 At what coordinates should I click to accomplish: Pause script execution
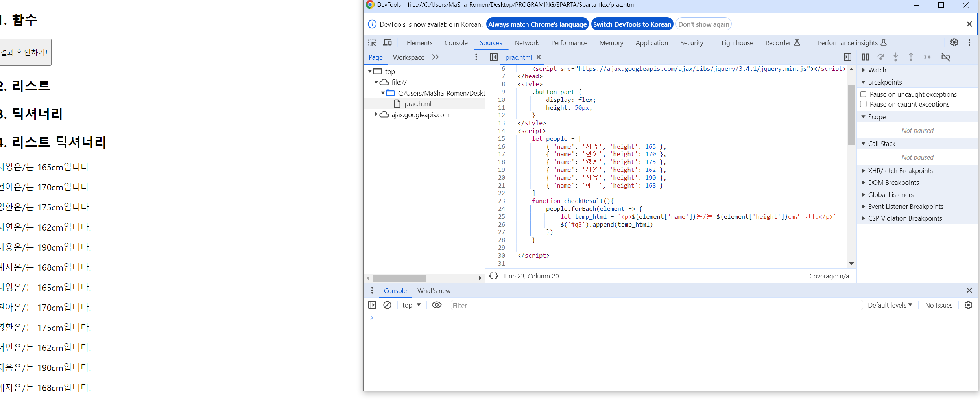tap(866, 57)
